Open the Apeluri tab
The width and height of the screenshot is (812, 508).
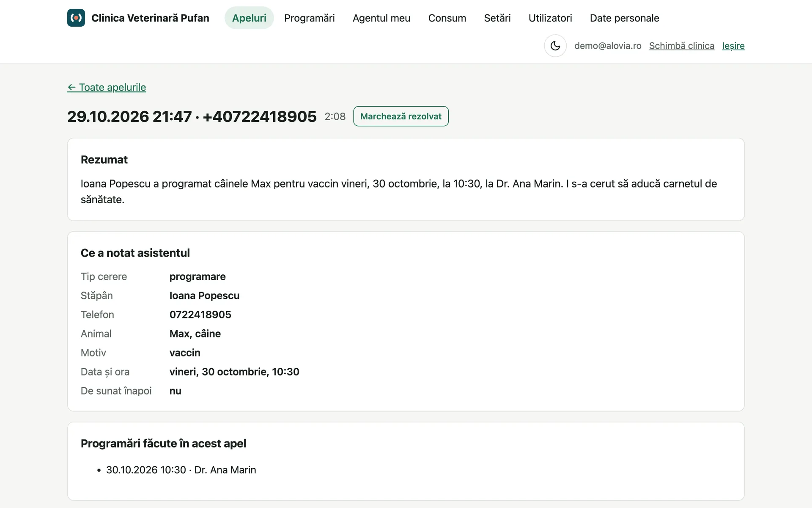[249, 18]
